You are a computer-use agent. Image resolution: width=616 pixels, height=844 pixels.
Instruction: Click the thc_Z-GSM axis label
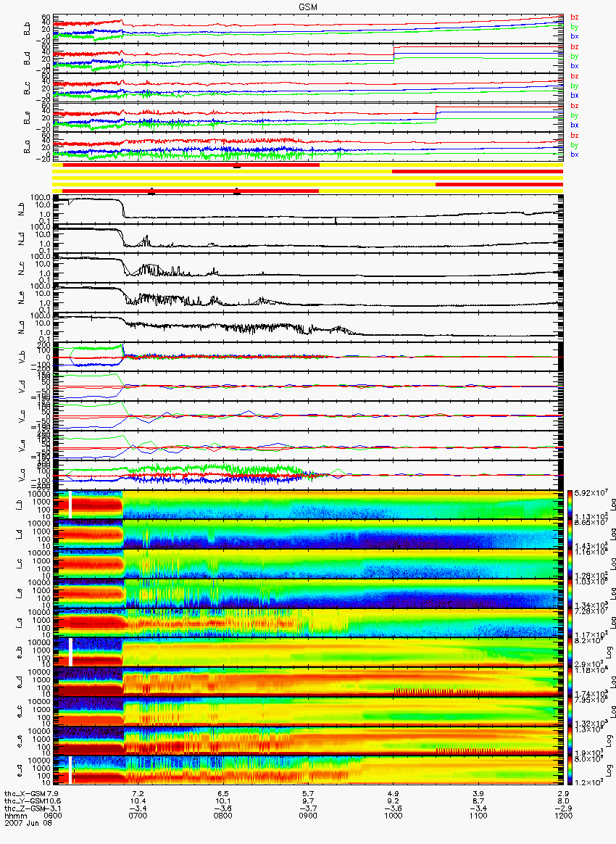[x=25, y=809]
